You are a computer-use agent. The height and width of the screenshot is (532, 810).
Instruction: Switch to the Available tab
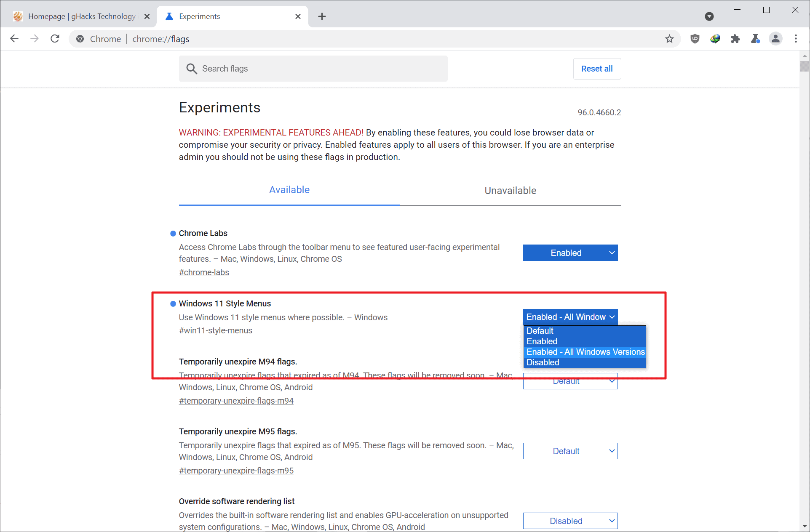click(290, 190)
